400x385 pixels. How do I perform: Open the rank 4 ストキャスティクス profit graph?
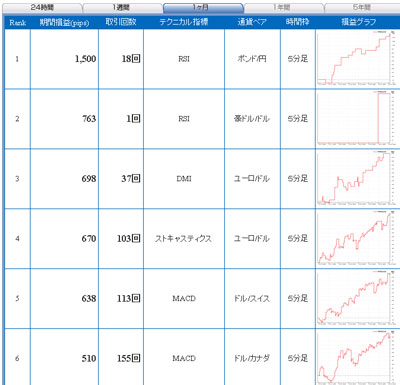click(357, 239)
